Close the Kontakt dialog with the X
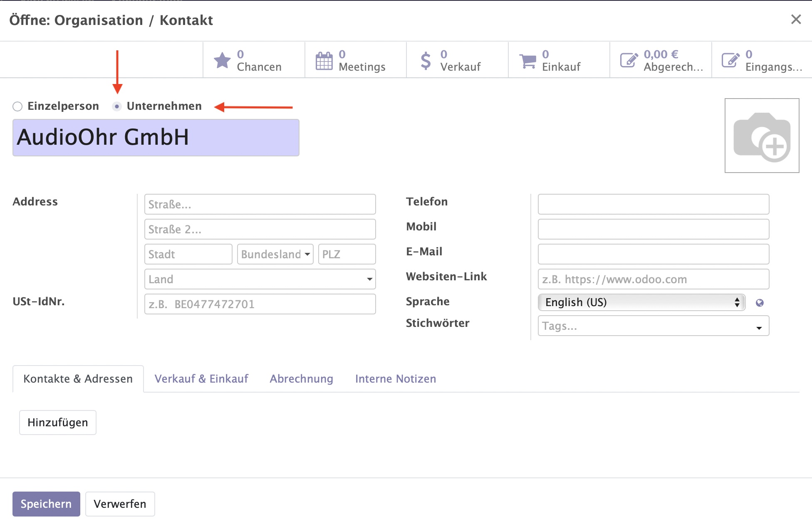The height and width of the screenshot is (529, 812). click(x=796, y=19)
